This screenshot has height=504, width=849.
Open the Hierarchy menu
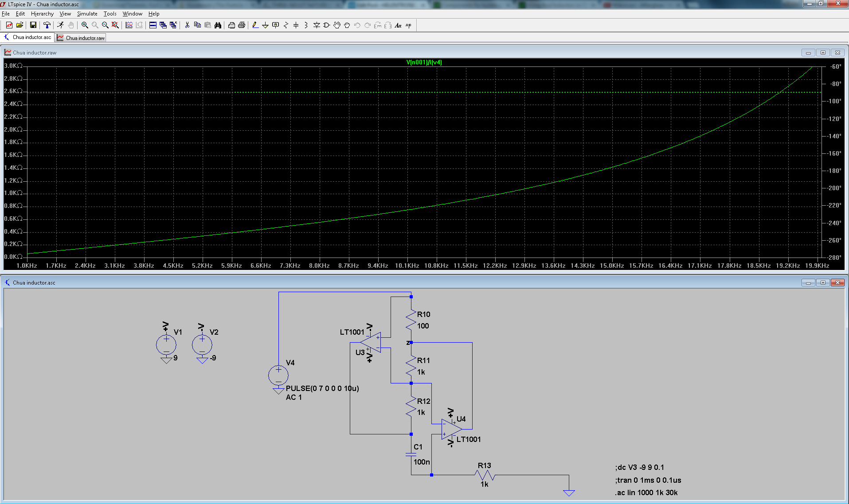click(x=42, y=14)
